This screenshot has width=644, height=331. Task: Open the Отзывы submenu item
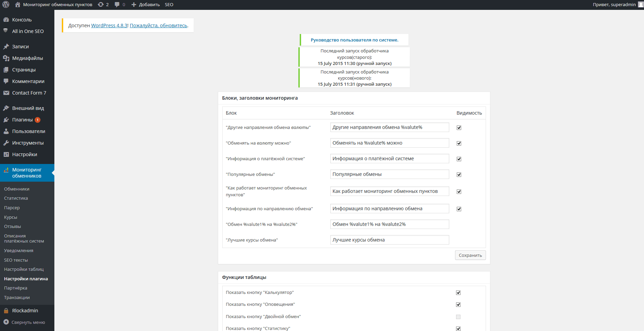[13, 226]
